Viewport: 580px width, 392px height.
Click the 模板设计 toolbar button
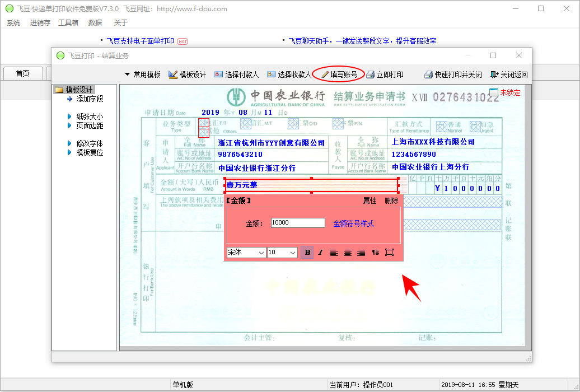pyautogui.click(x=187, y=75)
